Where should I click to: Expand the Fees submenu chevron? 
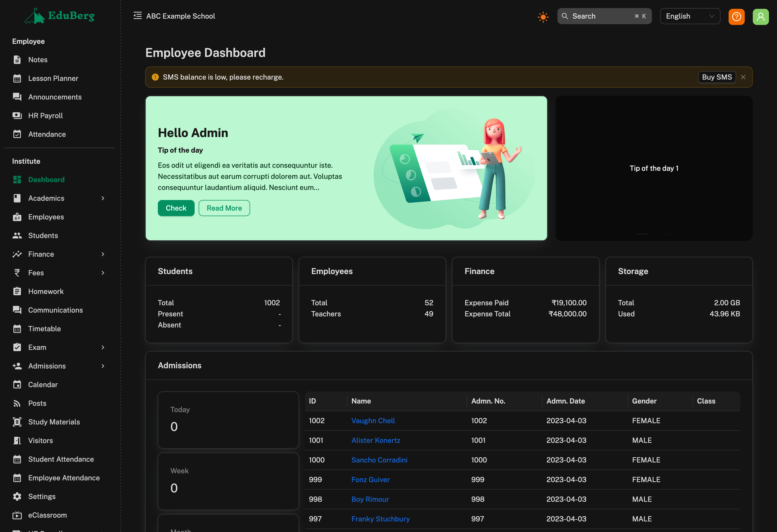point(103,273)
